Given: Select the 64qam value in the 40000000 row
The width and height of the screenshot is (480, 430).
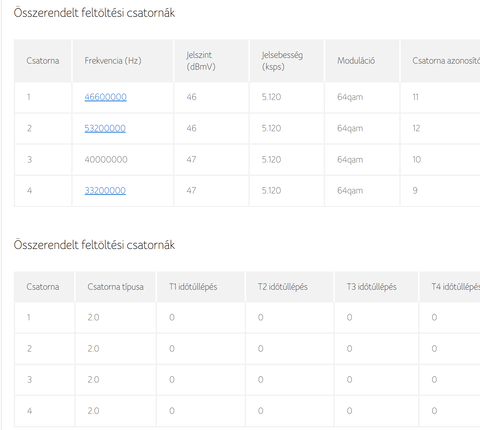Looking at the screenshot, I should point(350,159).
